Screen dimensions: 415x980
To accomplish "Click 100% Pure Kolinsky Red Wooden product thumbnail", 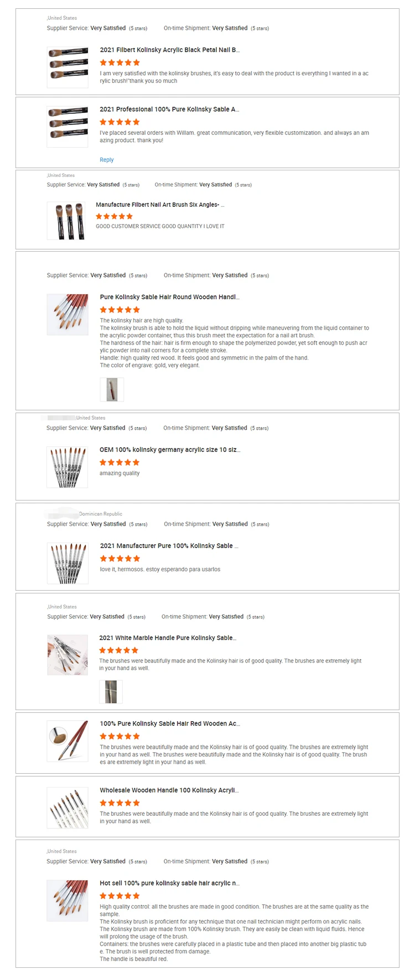I will click(68, 741).
